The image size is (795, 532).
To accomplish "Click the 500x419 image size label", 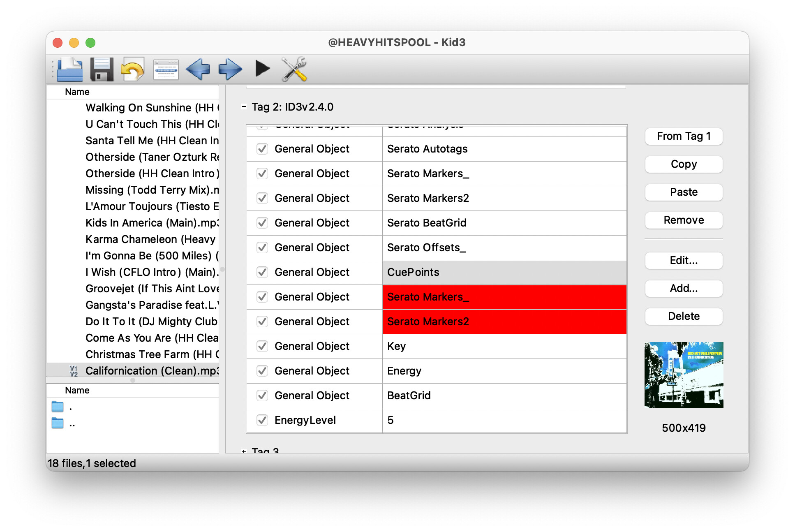I will click(x=684, y=428).
